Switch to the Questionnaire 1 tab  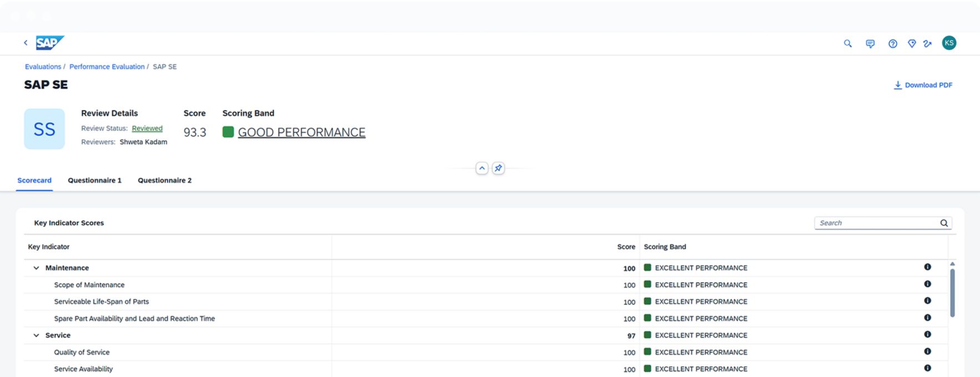coord(94,180)
